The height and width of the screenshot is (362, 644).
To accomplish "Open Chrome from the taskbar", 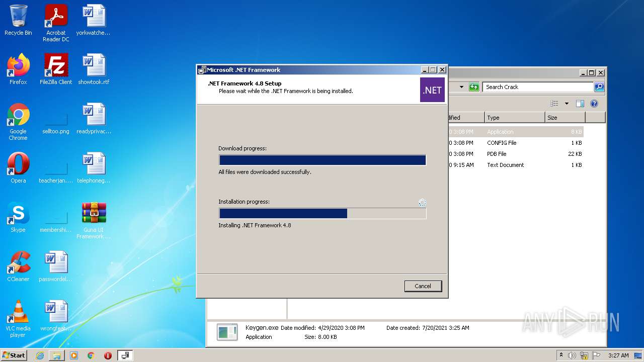I will [91, 355].
